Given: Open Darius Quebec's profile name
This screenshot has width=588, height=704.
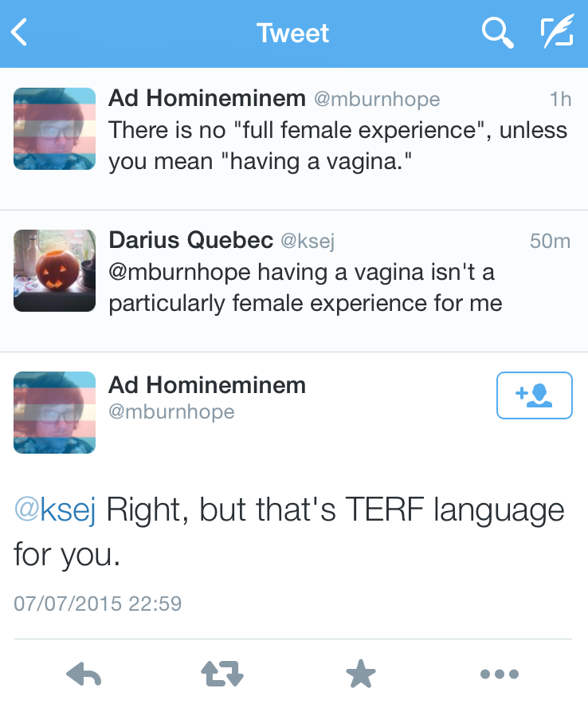Looking at the screenshot, I should pos(190,240).
